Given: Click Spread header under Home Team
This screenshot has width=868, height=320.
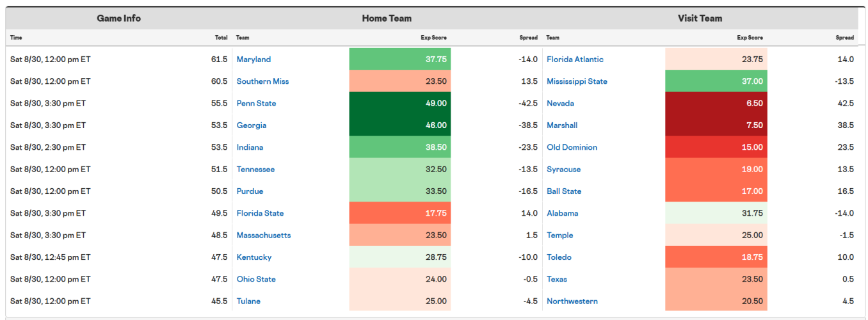Looking at the screenshot, I should point(528,38).
